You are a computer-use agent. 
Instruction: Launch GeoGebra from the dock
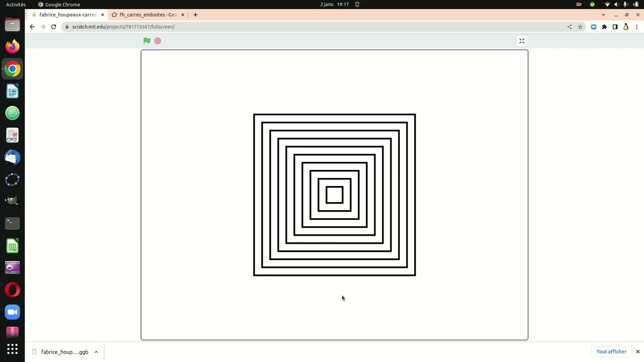12,179
